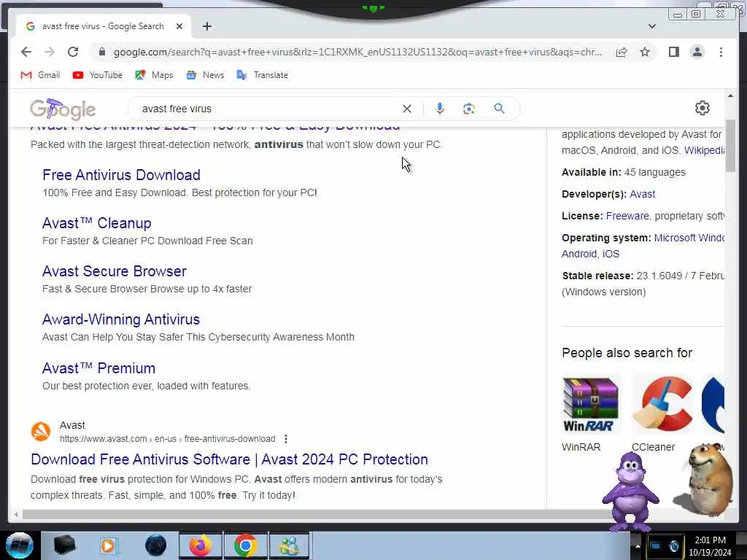This screenshot has width=747, height=560.
Task: Open the Avast developer link
Action: [642, 194]
